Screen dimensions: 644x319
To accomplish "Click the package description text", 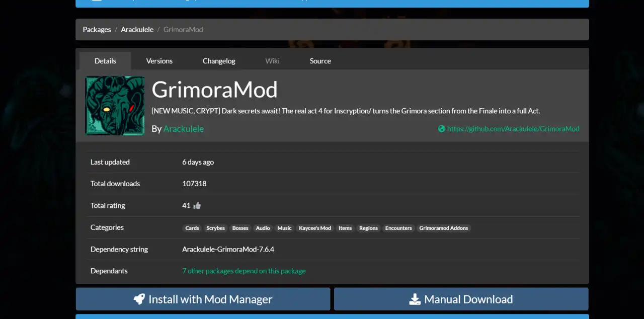I will pyautogui.click(x=346, y=111).
